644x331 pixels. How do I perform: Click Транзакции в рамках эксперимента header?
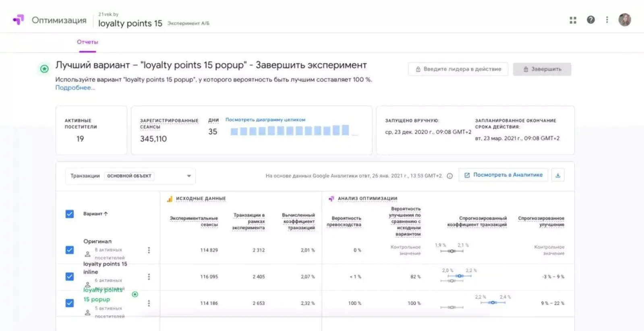(248, 221)
